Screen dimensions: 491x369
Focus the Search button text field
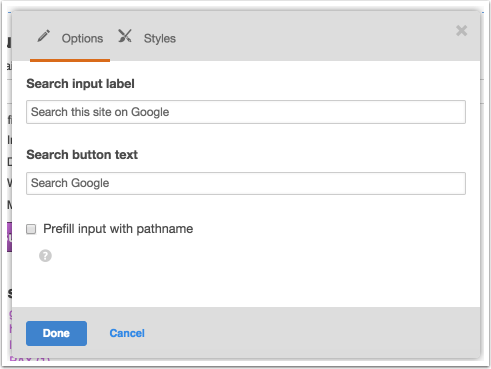(246, 183)
